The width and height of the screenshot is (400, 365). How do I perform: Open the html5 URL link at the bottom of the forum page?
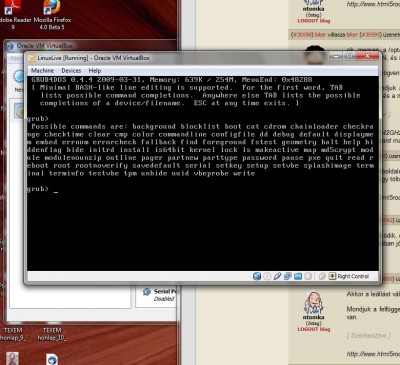pos(373,353)
